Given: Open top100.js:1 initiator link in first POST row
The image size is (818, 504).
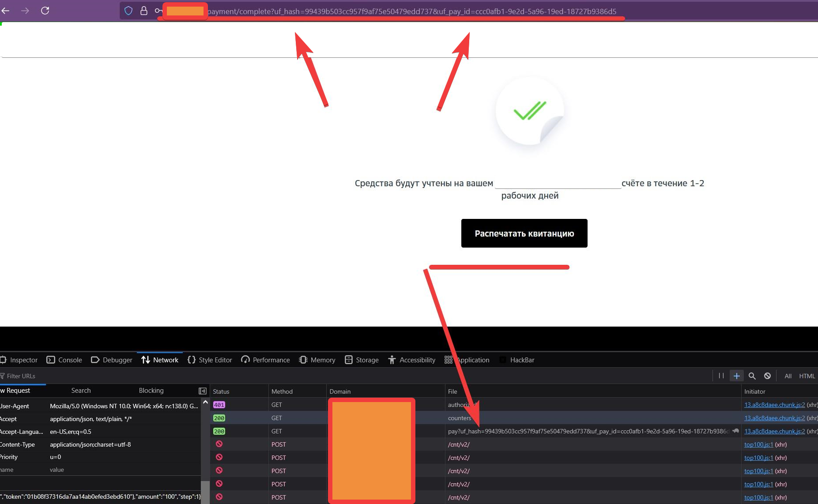Looking at the screenshot, I should coord(758,444).
